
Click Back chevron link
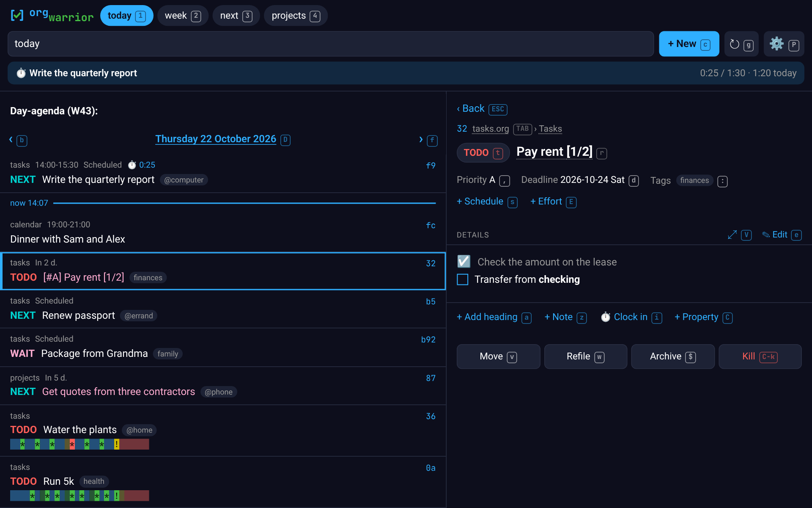click(x=471, y=109)
